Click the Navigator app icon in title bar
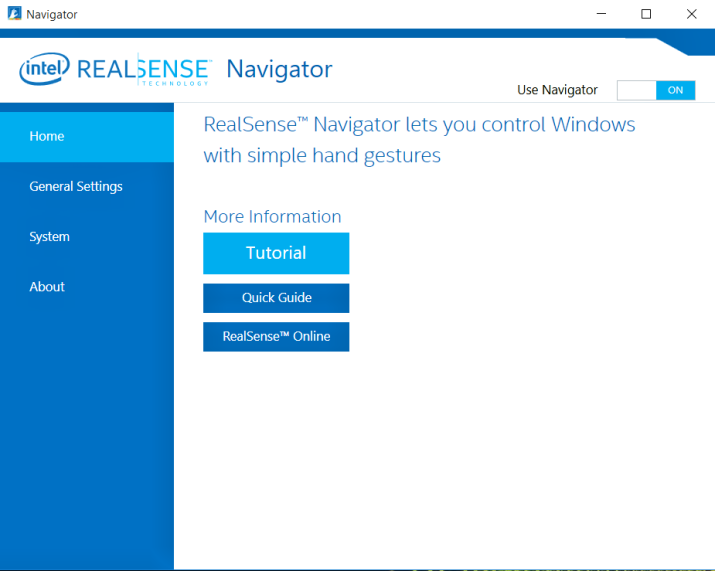The image size is (715, 571). pyautogui.click(x=14, y=14)
